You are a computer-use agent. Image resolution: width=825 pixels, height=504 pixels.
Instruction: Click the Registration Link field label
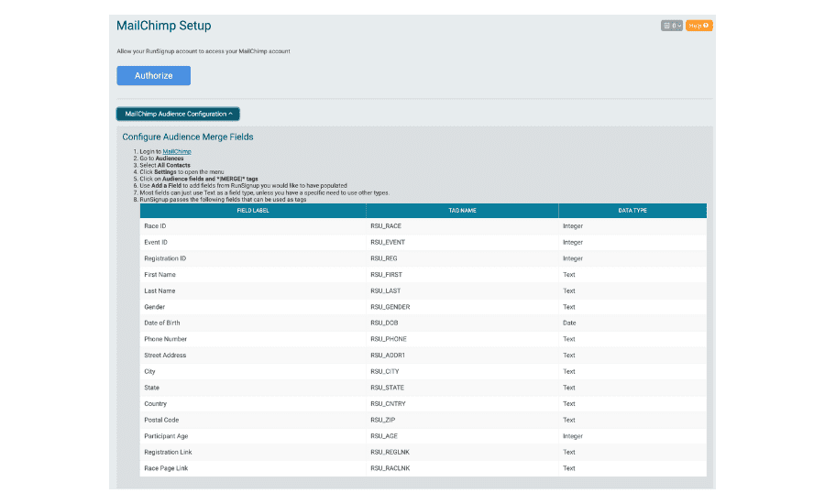pos(168,453)
